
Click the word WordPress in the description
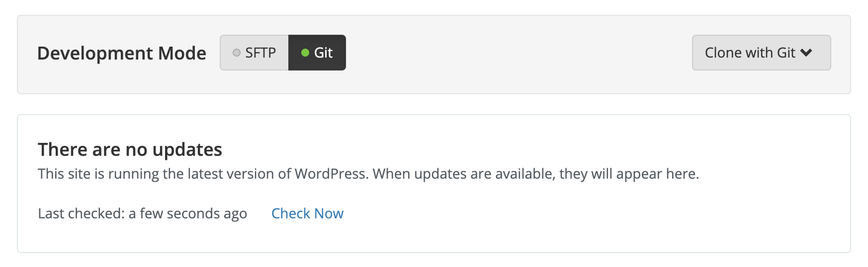coord(330,174)
